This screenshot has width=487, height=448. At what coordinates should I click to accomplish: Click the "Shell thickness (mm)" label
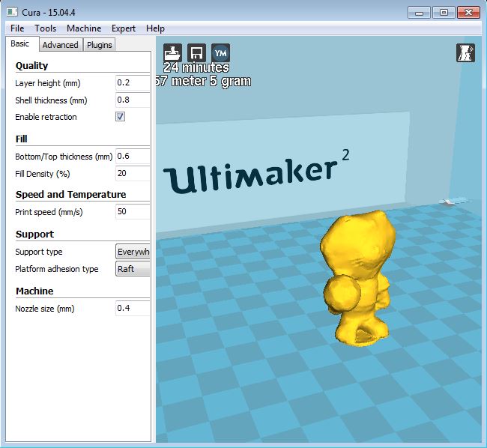point(51,100)
